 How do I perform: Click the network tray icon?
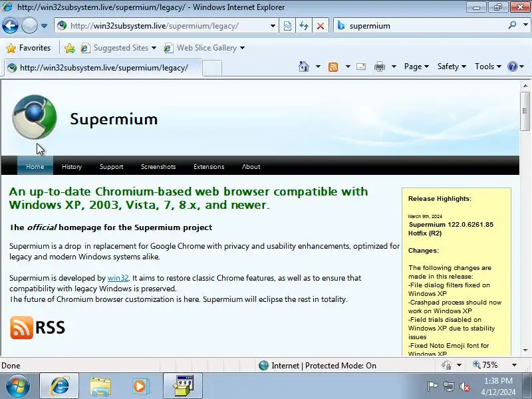[x=449, y=386]
